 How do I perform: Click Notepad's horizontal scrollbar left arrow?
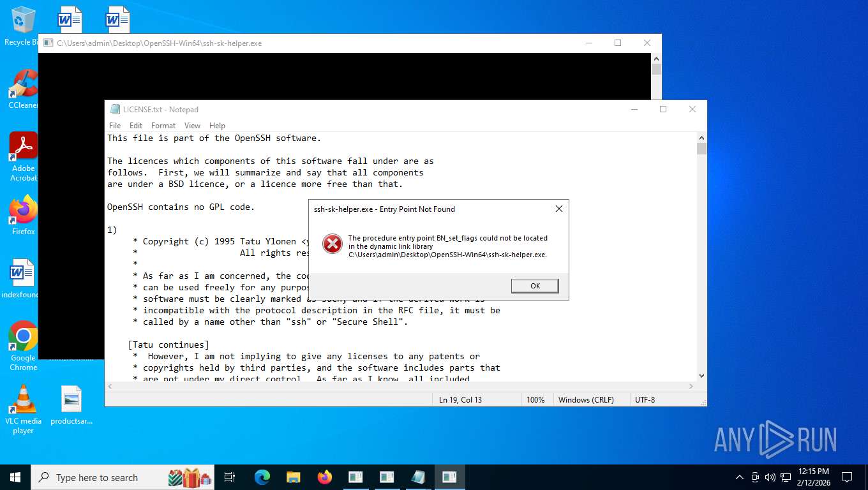tap(110, 386)
